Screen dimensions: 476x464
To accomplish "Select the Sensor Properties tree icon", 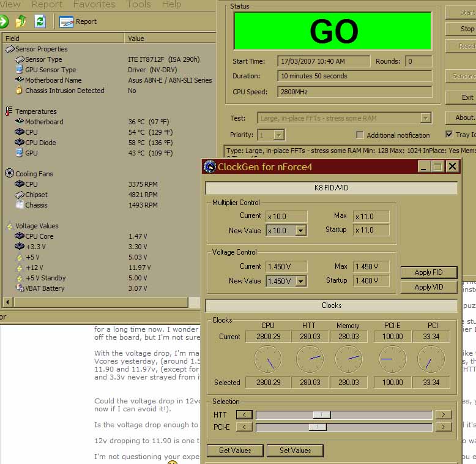I will 9,49.
